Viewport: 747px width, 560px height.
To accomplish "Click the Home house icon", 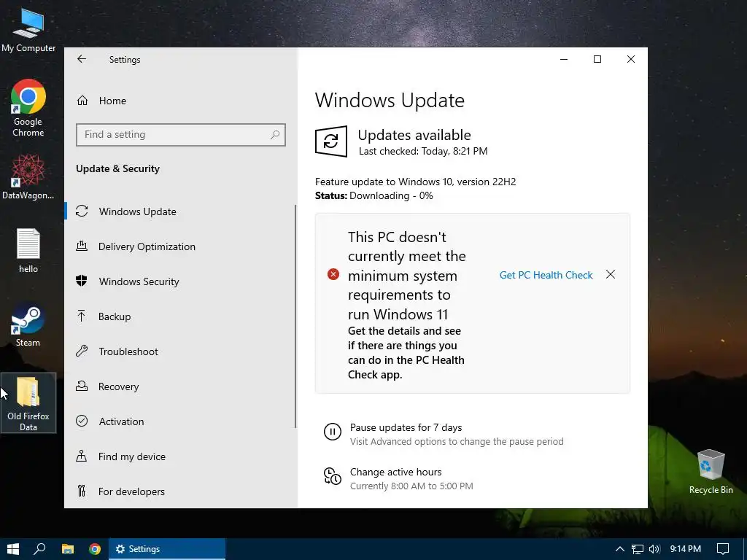I will (82, 101).
